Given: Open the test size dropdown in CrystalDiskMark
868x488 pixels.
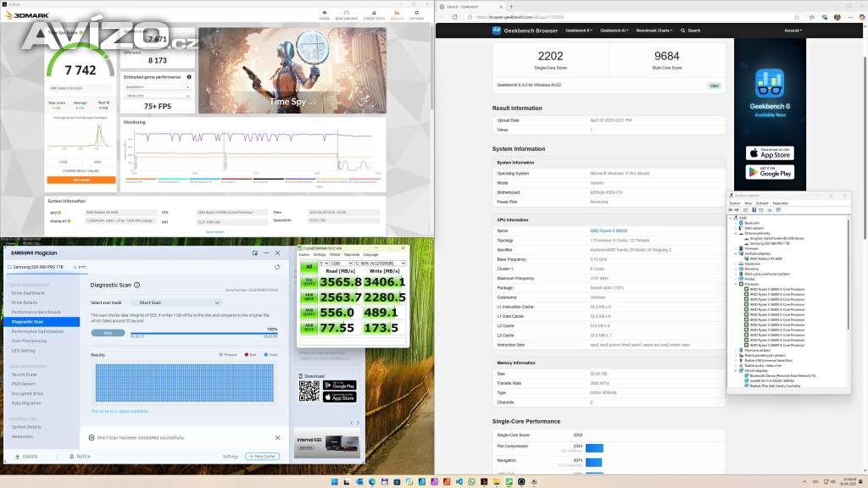Looking at the screenshot, I should (342, 263).
